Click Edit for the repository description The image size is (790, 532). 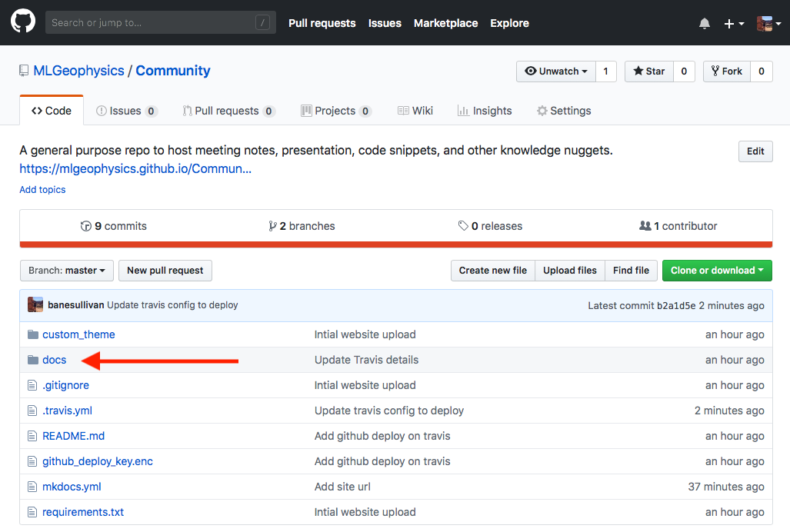[755, 151]
